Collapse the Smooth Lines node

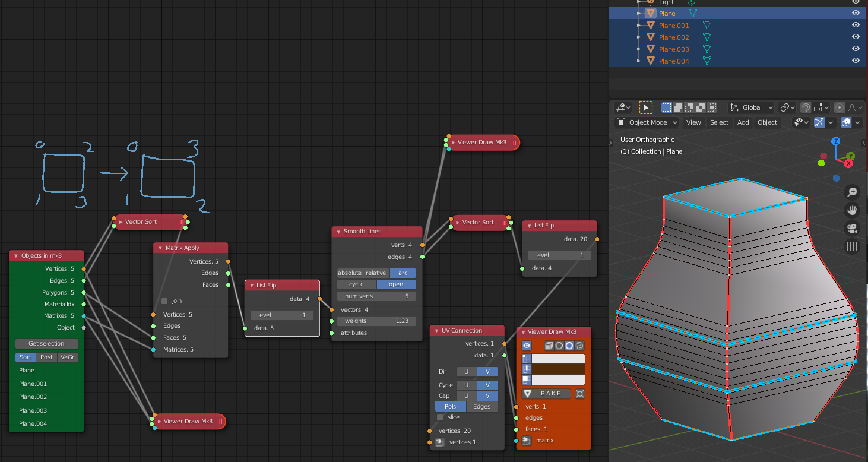pos(338,232)
